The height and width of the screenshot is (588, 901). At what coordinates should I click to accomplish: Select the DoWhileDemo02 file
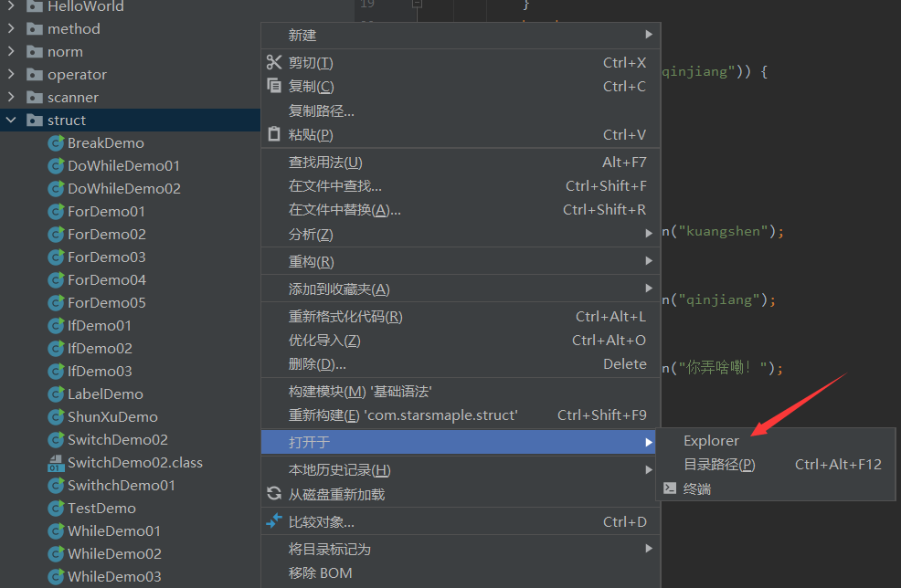tap(123, 188)
